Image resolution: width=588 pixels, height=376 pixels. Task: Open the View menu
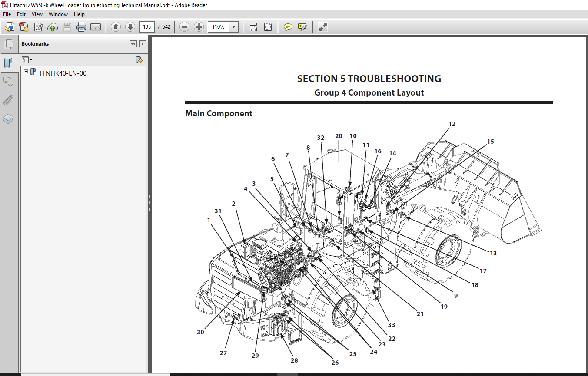click(37, 14)
